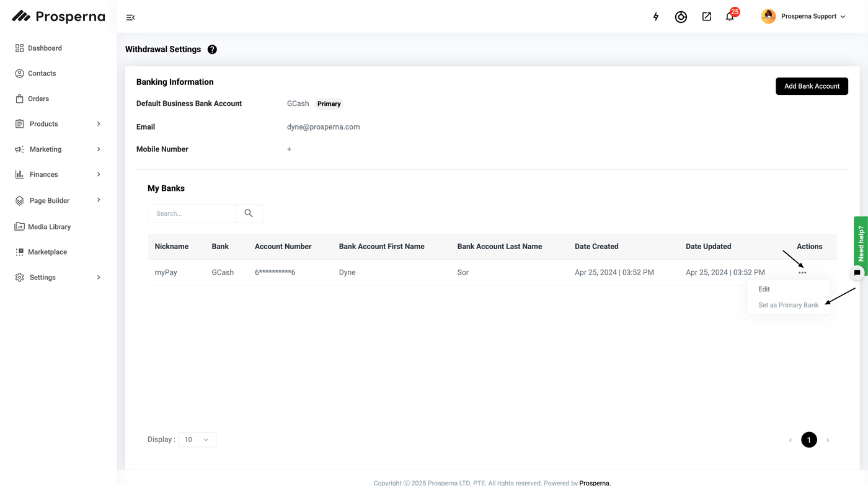Screen dimensions: 868x486
Task: Click the Marketing megaphone icon
Action: tap(19, 149)
